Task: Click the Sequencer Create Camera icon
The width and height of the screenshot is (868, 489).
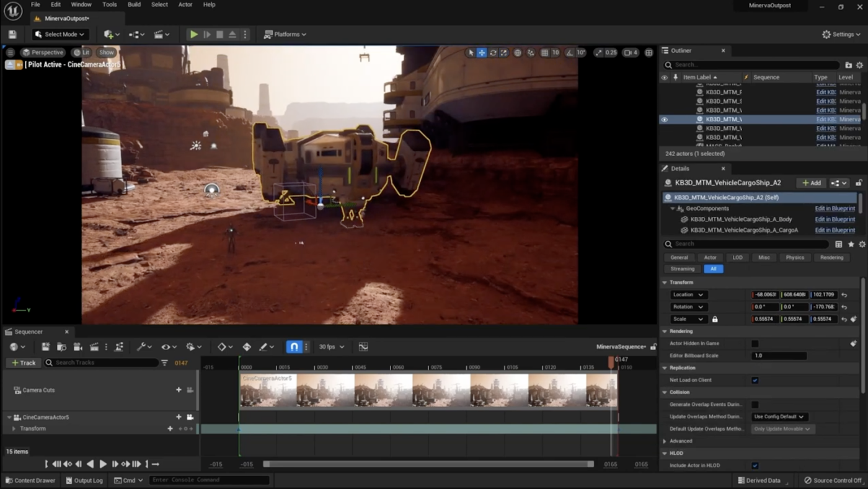Action: click(77, 347)
